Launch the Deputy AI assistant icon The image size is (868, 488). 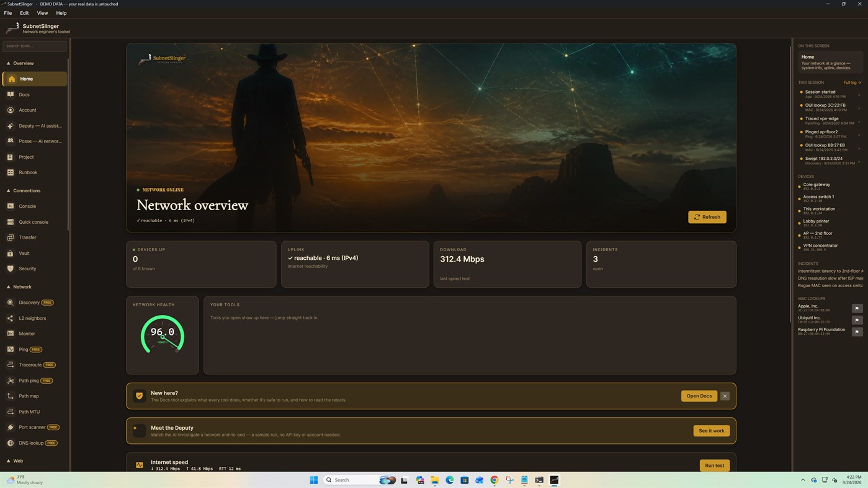pyautogui.click(x=11, y=126)
